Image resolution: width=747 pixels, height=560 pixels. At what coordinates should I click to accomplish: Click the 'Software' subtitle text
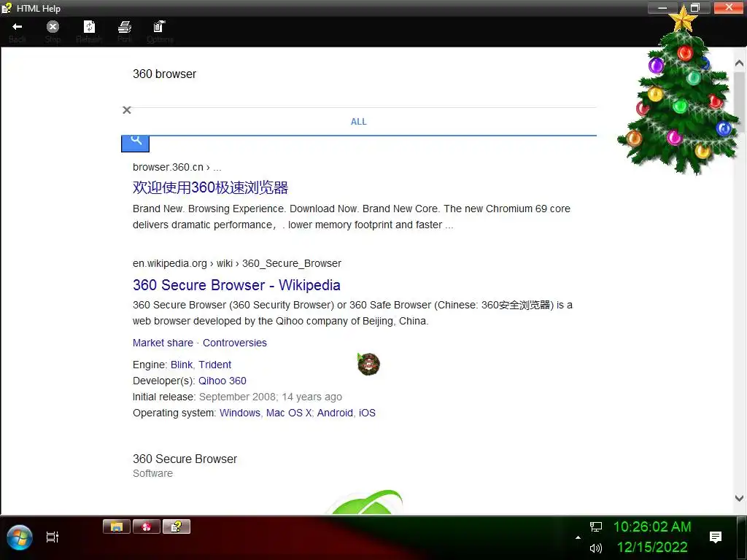[x=153, y=473]
